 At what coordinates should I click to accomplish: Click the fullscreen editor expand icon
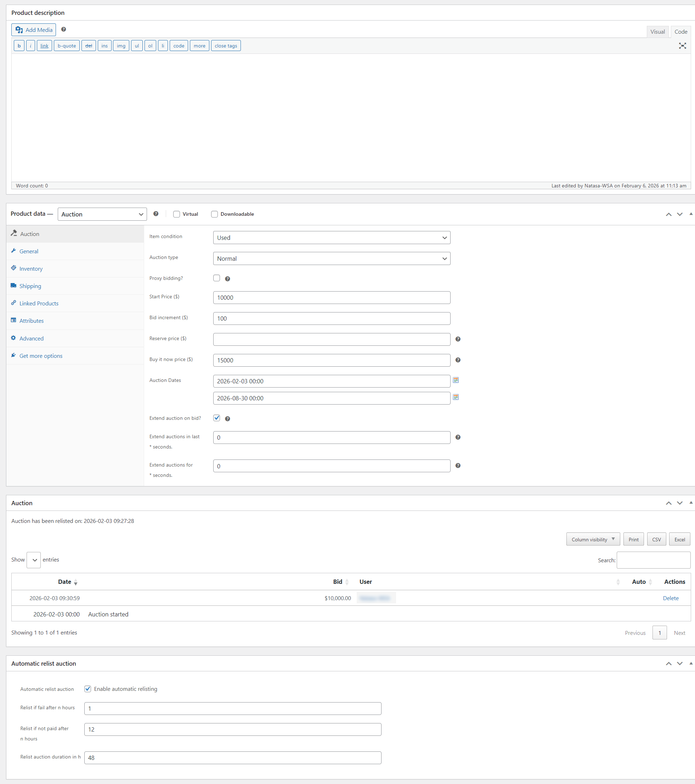click(682, 46)
